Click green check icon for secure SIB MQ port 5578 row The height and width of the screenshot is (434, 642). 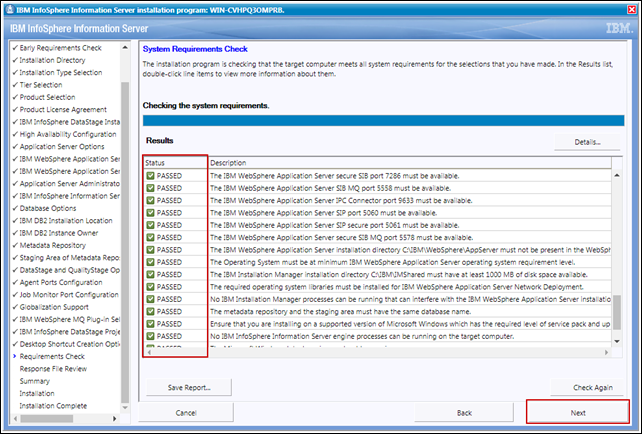[150, 237]
